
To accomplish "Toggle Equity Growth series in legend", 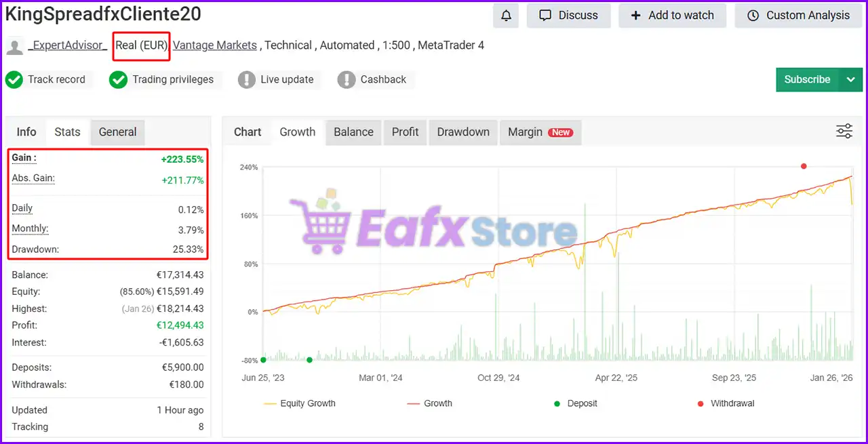I will pos(299,403).
